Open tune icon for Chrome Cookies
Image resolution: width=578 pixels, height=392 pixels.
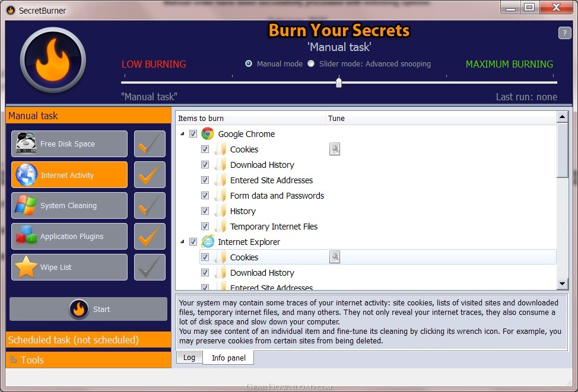(334, 149)
